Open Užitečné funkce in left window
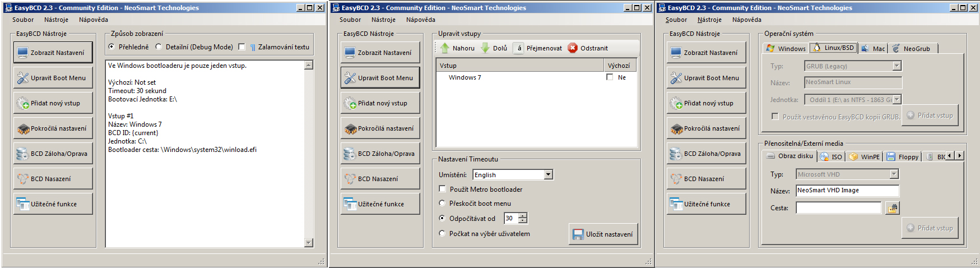Viewport: 980px width, 268px height. point(53,204)
